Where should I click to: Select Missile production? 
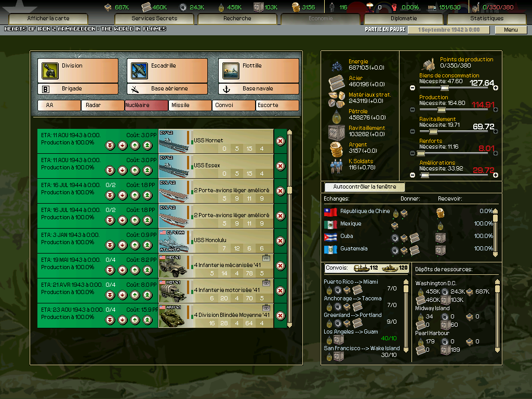(190, 105)
